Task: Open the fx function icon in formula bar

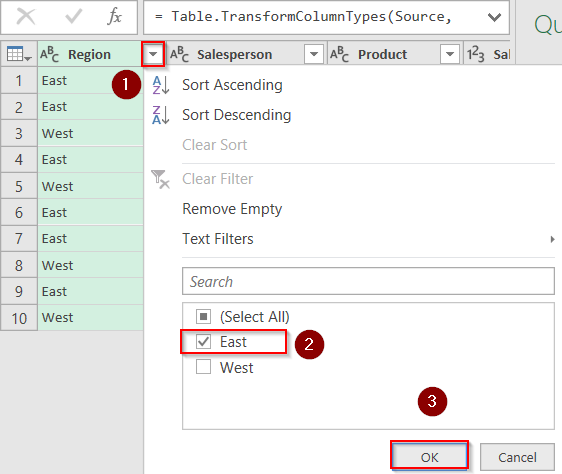Action: coord(114,17)
